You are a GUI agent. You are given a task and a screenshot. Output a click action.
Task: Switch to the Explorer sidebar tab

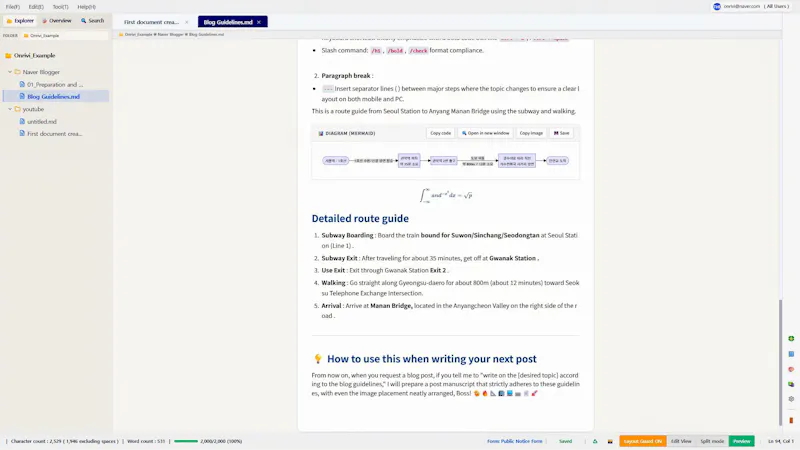pyautogui.click(x=20, y=21)
